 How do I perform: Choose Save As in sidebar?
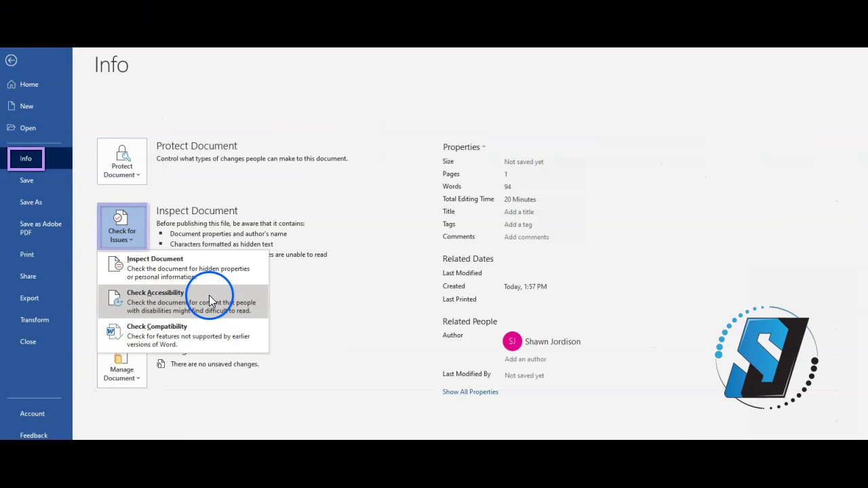tap(31, 202)
